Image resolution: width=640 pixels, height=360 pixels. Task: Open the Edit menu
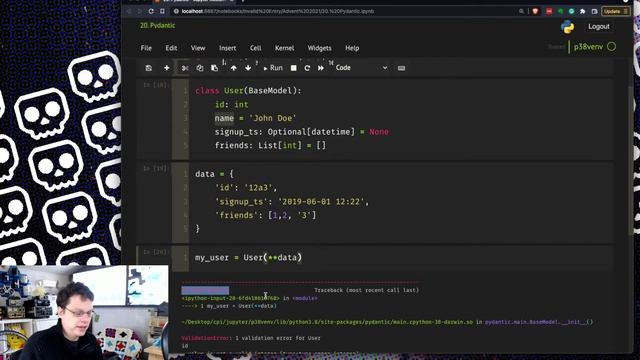click(171, 48)
